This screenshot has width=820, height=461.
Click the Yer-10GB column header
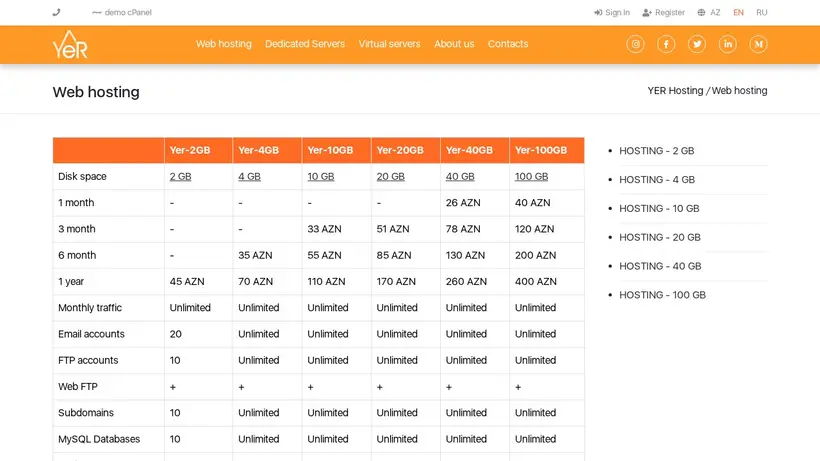point(336,151)
